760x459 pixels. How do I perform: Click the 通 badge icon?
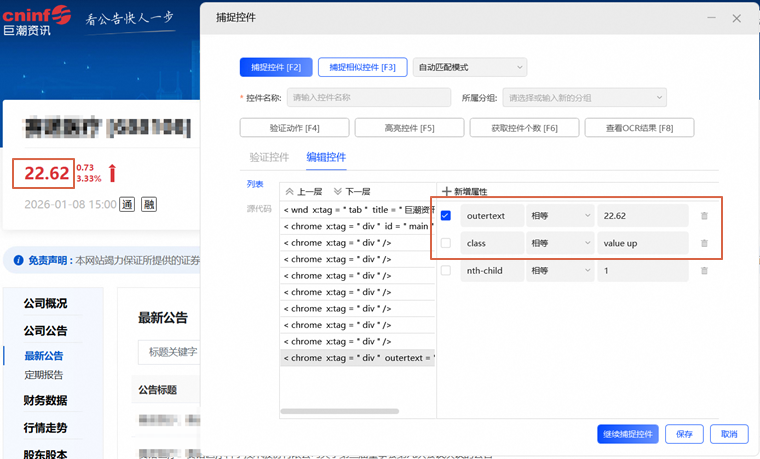point(127,205)
